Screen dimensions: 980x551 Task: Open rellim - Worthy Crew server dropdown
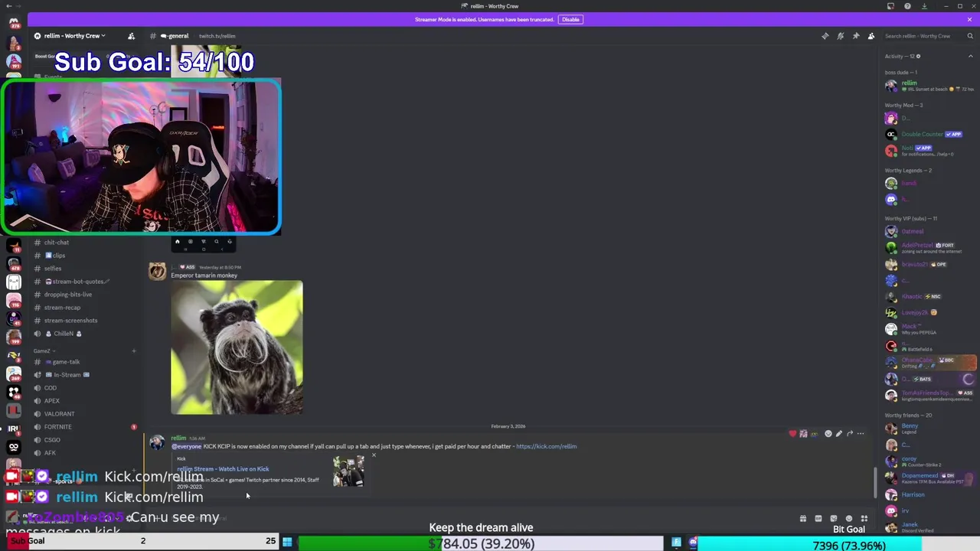point(74,36)
